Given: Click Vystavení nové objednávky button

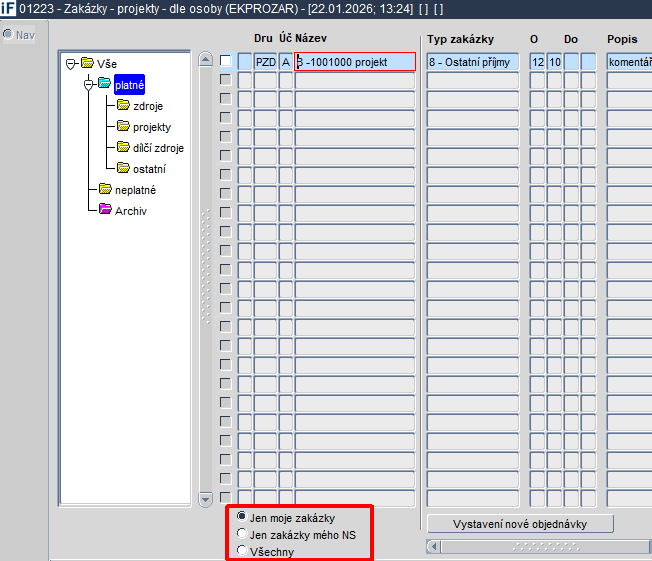Looking at the screenshot, I should pyautogui.click(x=520, y=524).
